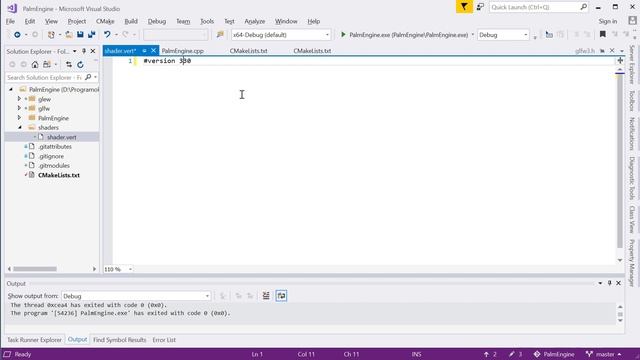640x360 pixels.
Task: Expand the glfw folder
Action: pos(19,108)
